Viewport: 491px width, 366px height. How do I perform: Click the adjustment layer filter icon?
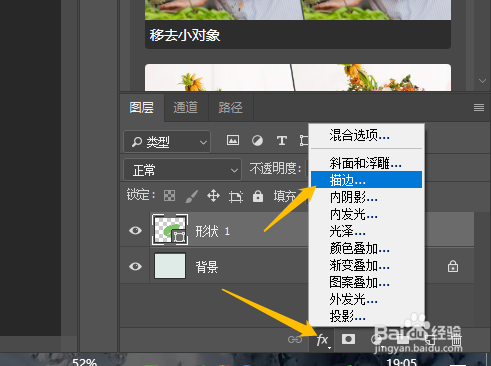pyautogui.click(x=257, y=140)
